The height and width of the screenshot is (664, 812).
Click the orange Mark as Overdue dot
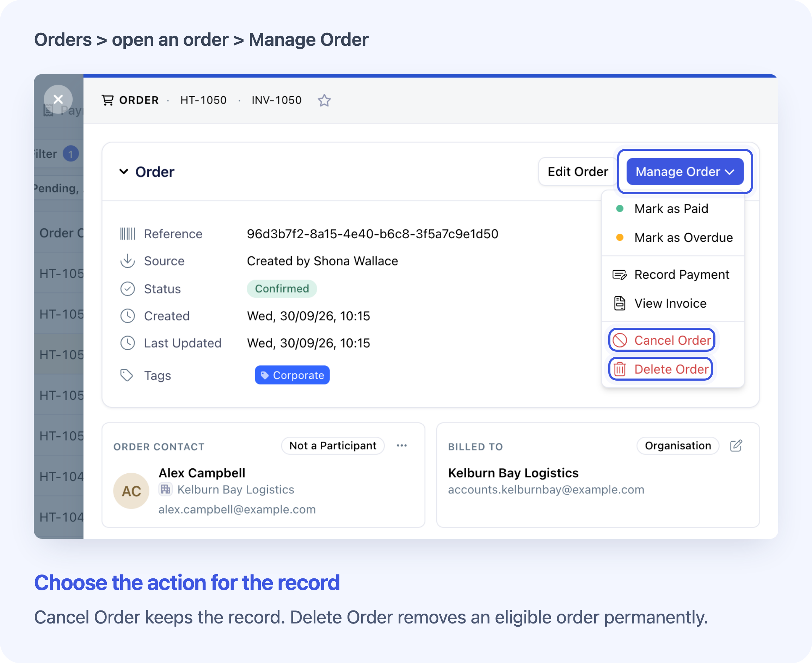pyautogui.click(x=620, y=238)
